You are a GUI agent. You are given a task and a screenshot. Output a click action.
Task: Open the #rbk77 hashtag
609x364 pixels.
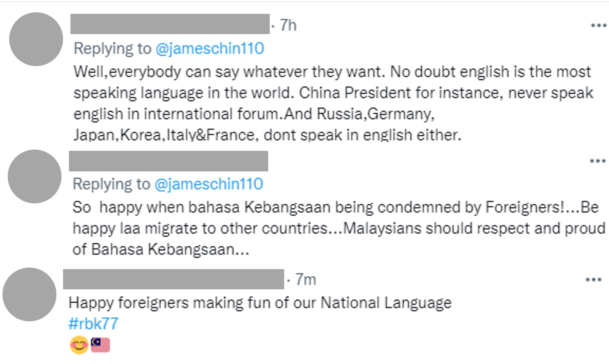tap(94, 323)
